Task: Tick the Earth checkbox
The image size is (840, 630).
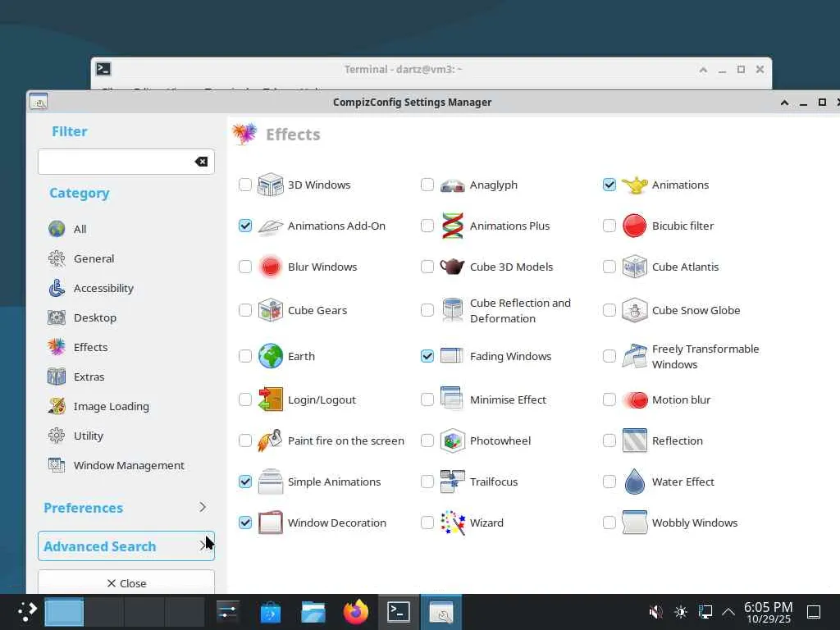Action: (x=244, y=356)
